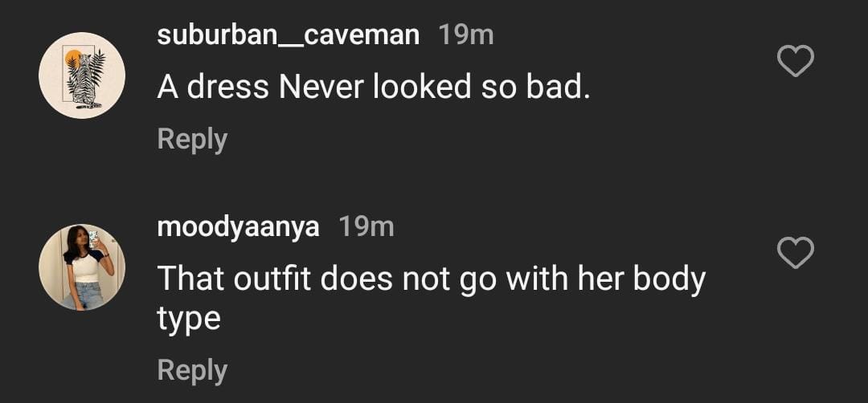Toggle the heart on the dress comment
Viewport: 868px width, 403px height.
pyautogui.click(x=796, y=61)
